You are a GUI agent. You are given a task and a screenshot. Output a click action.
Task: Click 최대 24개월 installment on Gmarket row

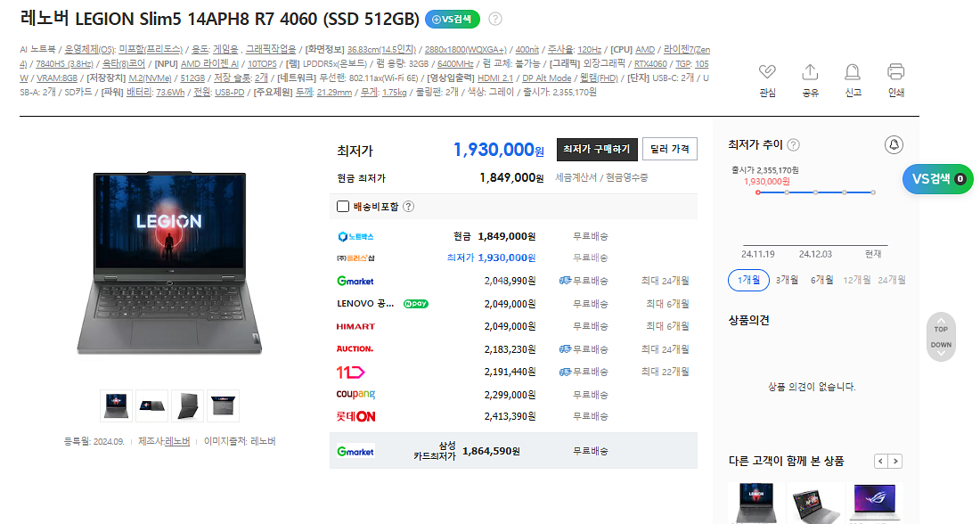[x=665, y=281]
